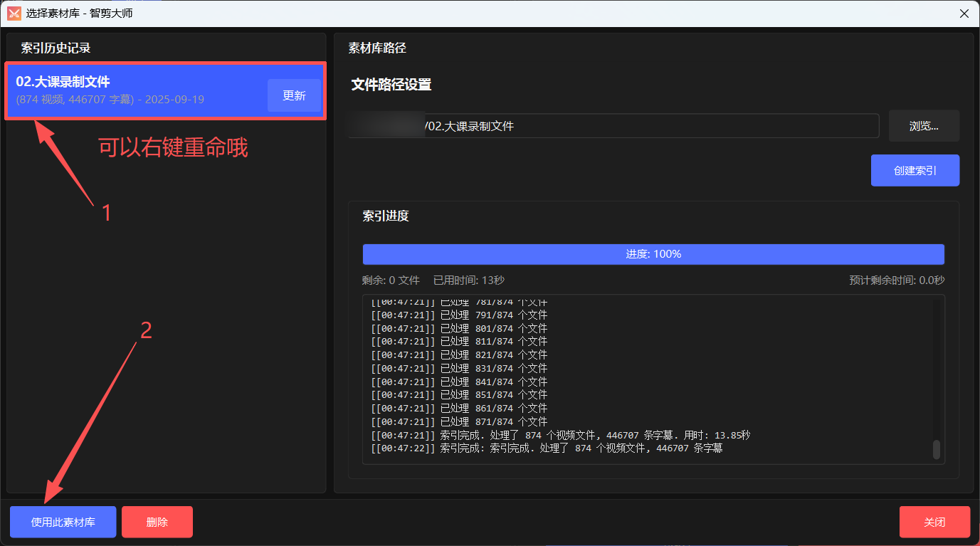Image resolution: width=980 pixels, height=546 pixels.
Task: Click the 预计剩余时间 label
Action: coord(896,280)
